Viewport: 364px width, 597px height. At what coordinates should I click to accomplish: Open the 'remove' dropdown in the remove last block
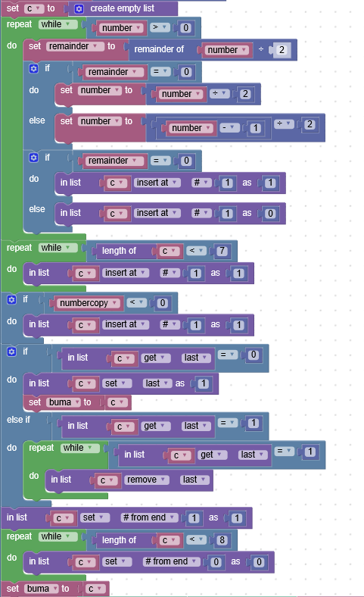click(x=147, y=480)
